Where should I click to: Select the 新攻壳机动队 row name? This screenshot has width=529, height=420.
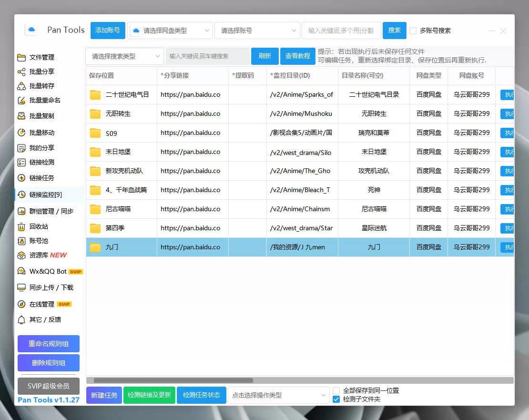tap(124, 171)
